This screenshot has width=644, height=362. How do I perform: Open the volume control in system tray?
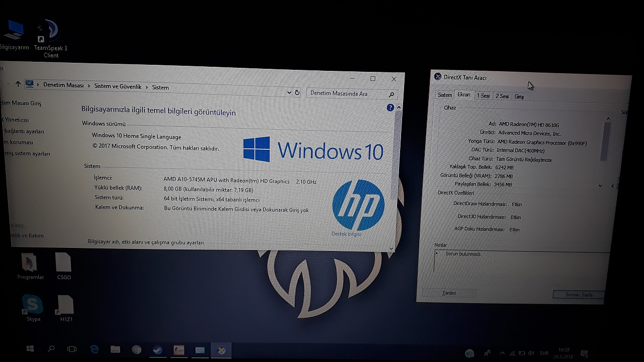(530, 353)
